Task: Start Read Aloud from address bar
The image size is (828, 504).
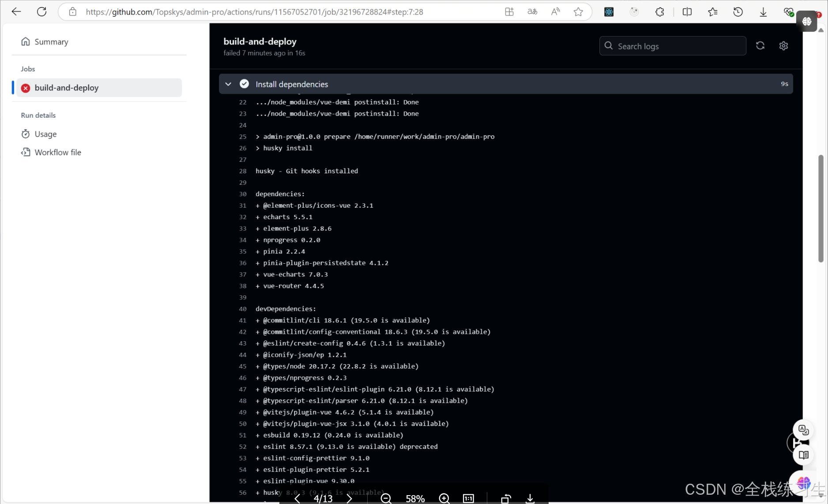Action: [555, 12]
